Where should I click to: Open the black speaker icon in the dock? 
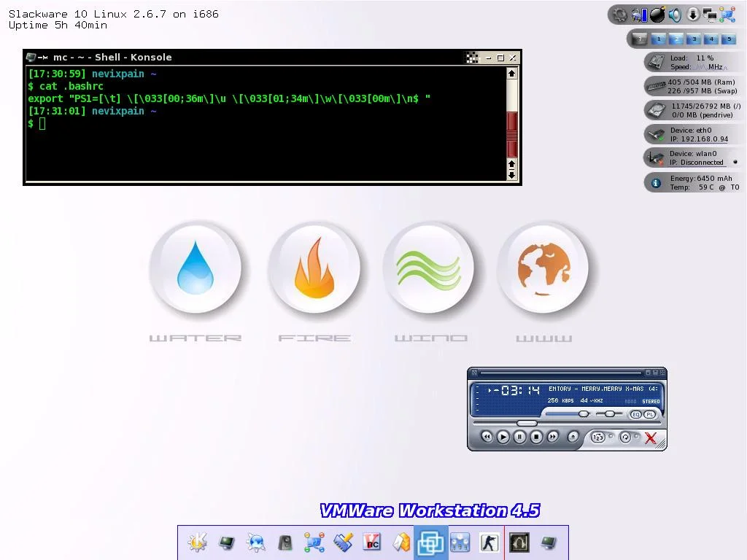point(285,542)
